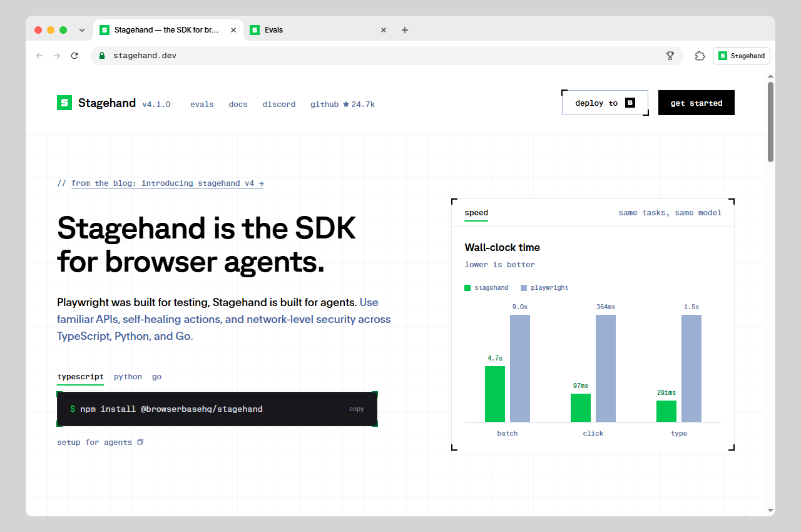The height and width of the screenshot is (532, 801).
Task: Click the trophy icon in the address bar
Action: [x=670, y=56]
